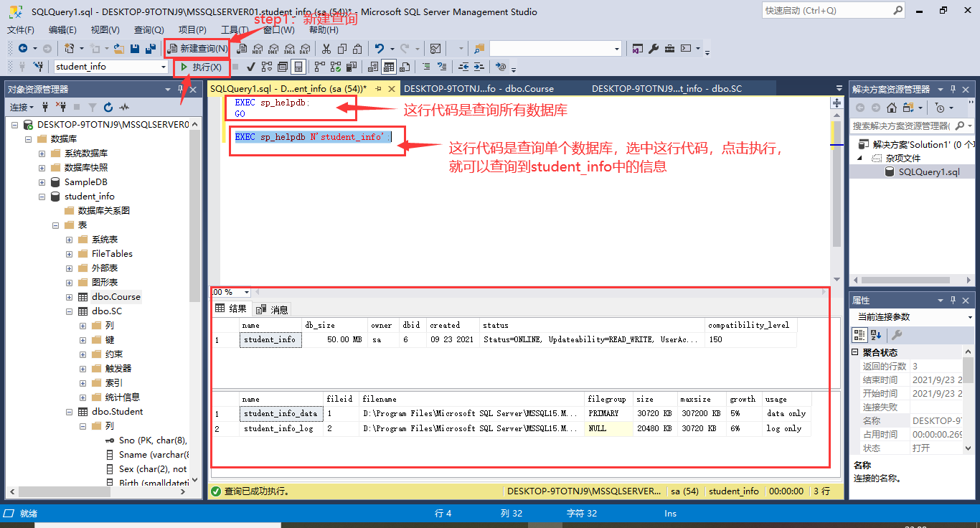Click the XMLA query icon

point(289,49)
